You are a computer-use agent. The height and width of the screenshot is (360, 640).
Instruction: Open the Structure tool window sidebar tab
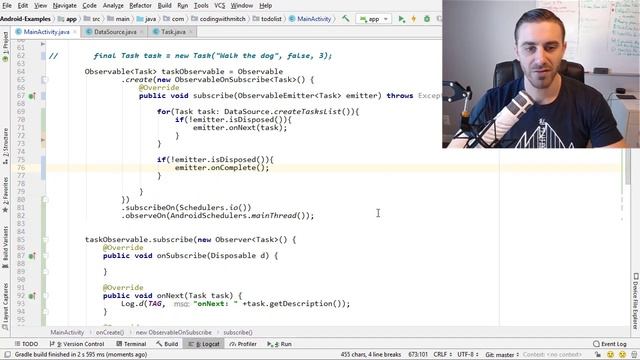[5, 146]
